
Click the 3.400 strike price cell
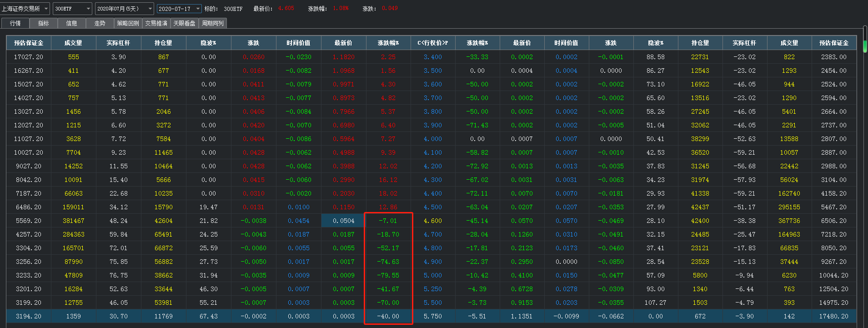[x=432, y=57]
